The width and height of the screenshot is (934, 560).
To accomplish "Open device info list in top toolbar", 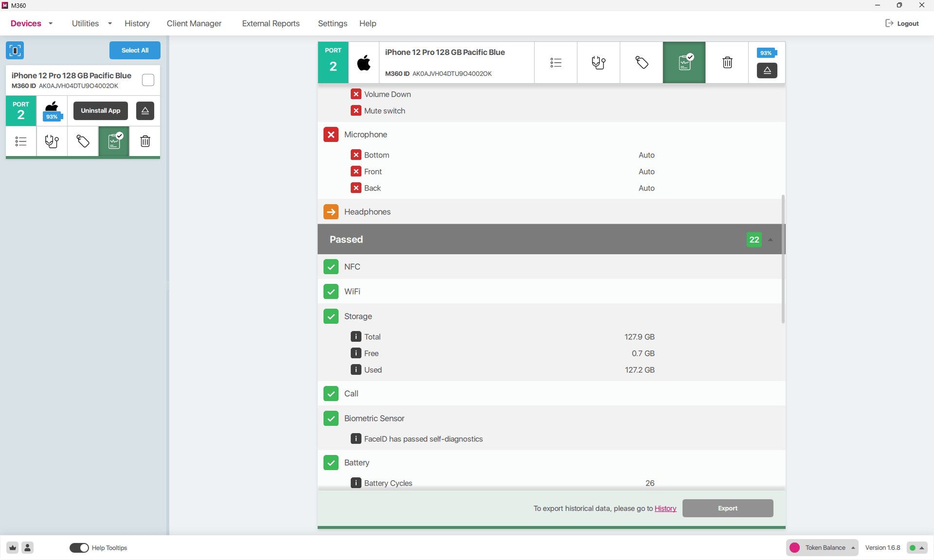I will click(556, 63).
